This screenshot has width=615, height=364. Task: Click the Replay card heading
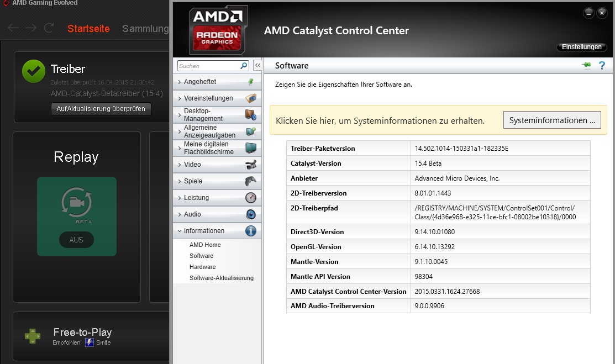76,157
